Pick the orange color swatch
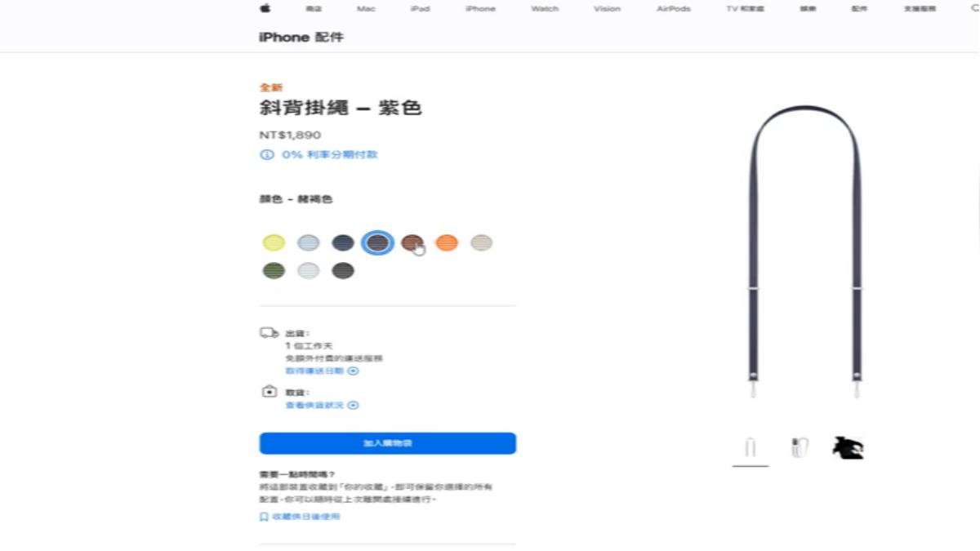The image size is (980, 551). (x=447, y=242)
